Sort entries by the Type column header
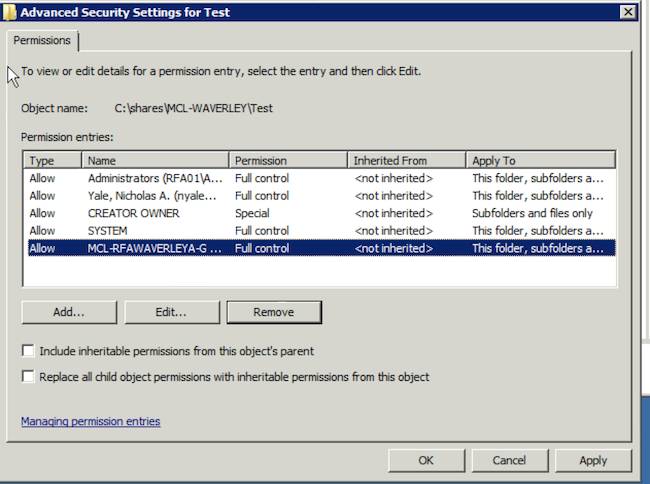650x484 pixels. coord(53,160)
